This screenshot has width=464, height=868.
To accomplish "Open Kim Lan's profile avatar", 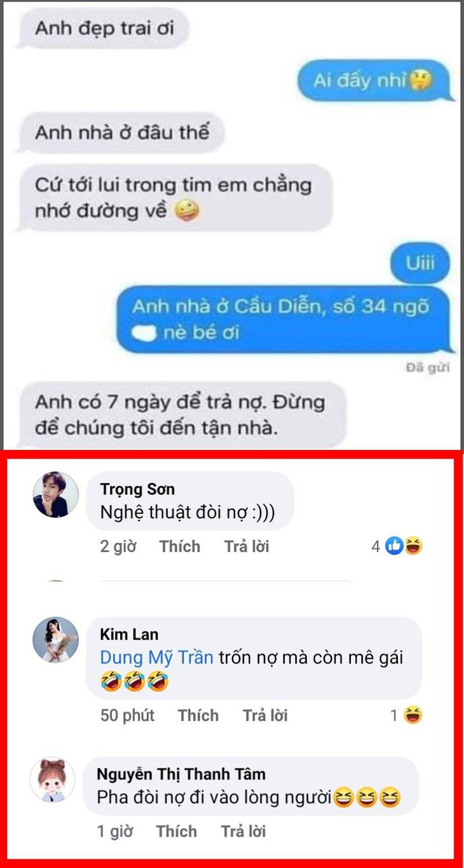I will pyautogui.click(x=56, y=640).
